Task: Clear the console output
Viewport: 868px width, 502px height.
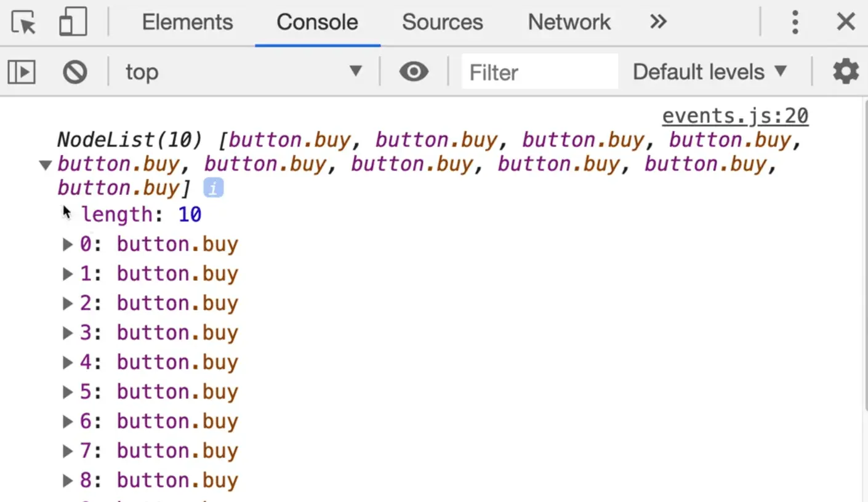Action: (75, 72)
